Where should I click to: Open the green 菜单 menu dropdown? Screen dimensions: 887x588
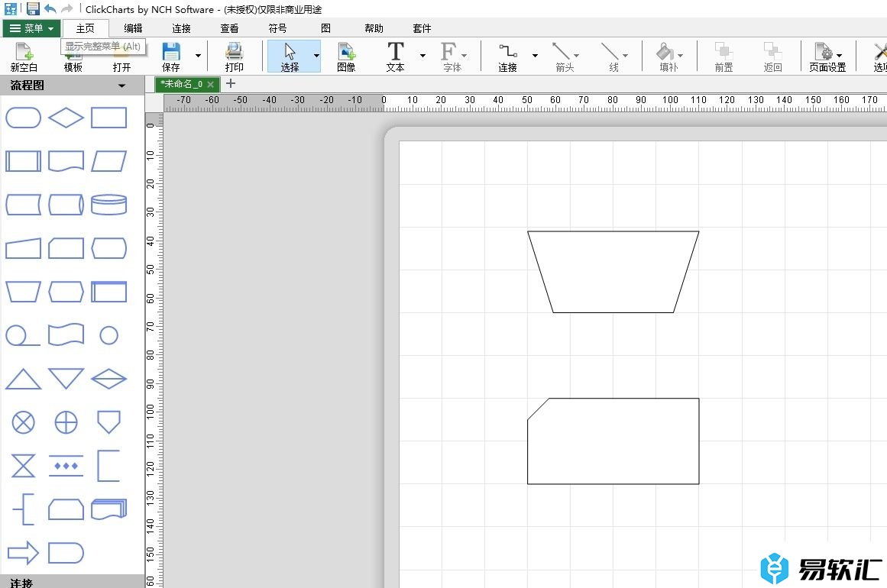pyautogui.click(x=31, y=28)
